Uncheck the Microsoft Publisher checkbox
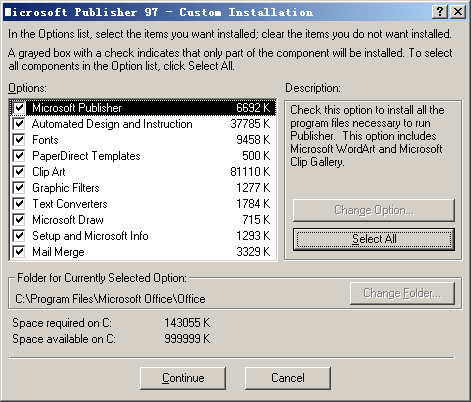 [19, 108]
